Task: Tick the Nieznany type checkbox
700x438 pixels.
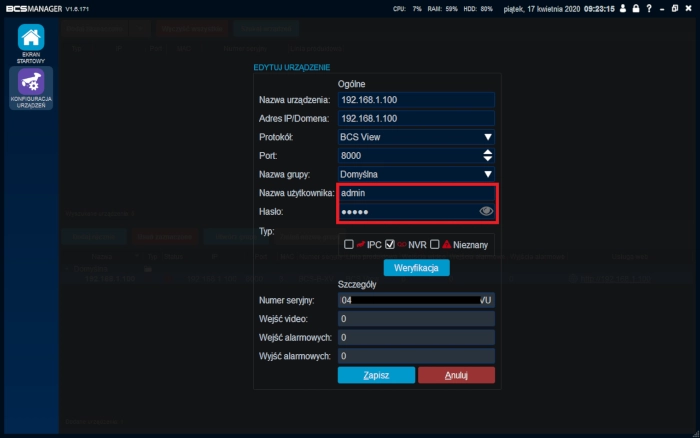Action: [x=434, y=244]
